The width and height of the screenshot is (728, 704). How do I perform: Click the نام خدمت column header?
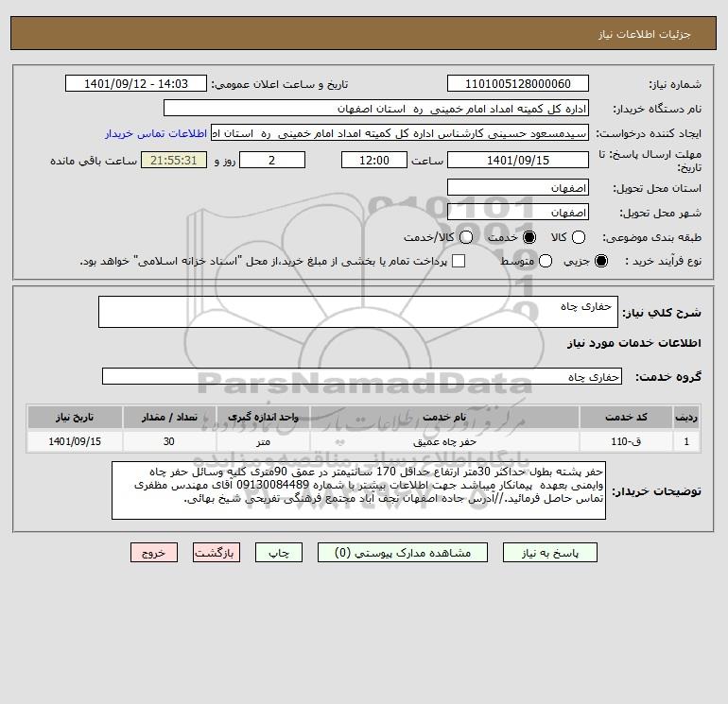tap(444, 417)
